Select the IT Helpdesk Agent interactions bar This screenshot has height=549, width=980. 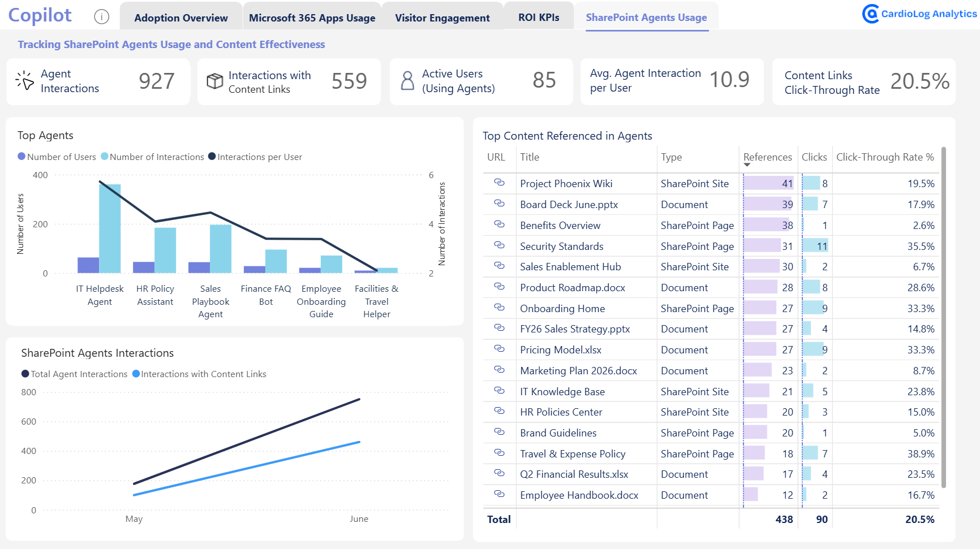pos(110,228)
